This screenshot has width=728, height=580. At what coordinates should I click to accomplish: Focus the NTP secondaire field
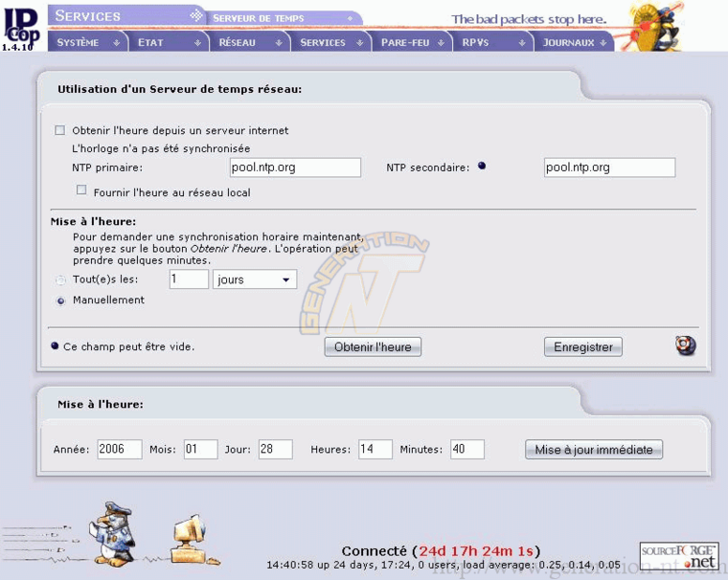609,167
